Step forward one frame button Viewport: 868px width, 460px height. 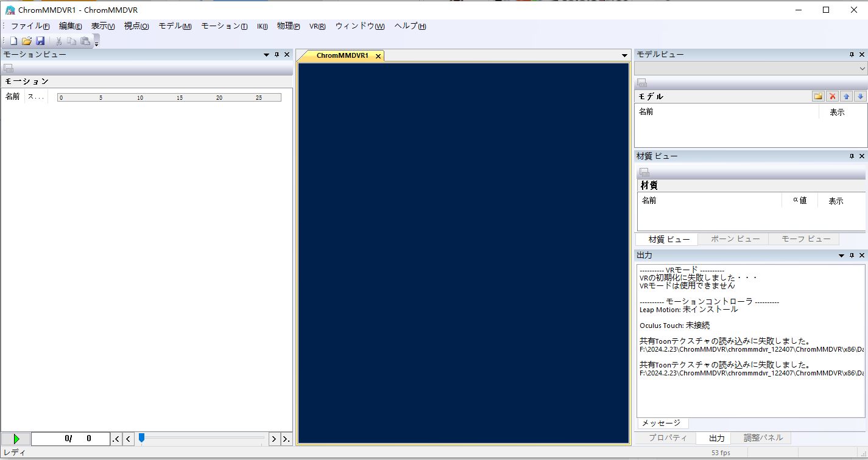pyautogui.click(x=274, y=439)
